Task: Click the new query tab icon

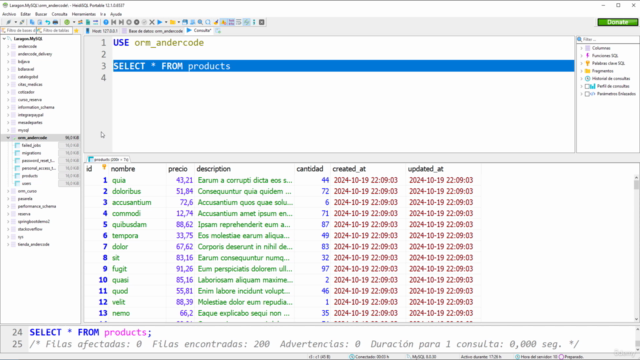Action: click(x=218, y=31)
